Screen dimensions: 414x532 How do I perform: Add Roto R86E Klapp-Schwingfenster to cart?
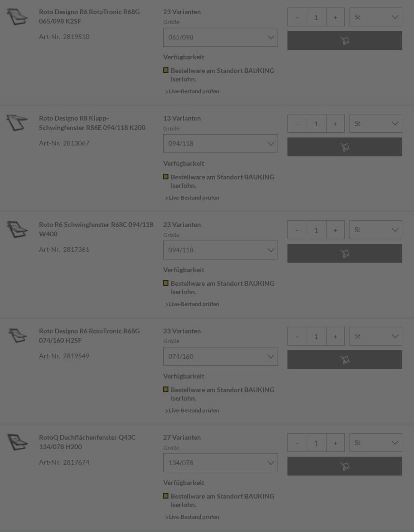tap(344, 147)
